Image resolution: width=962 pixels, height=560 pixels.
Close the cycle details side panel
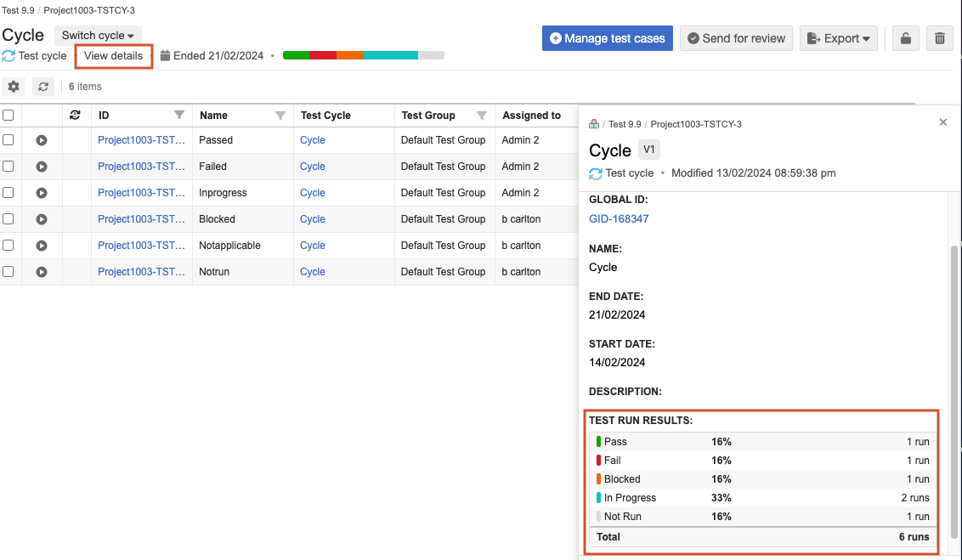(943, 122)
